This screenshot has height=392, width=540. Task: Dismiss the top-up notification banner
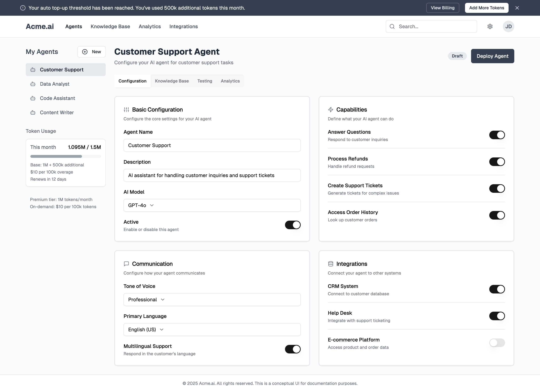(x=517, y=8)
